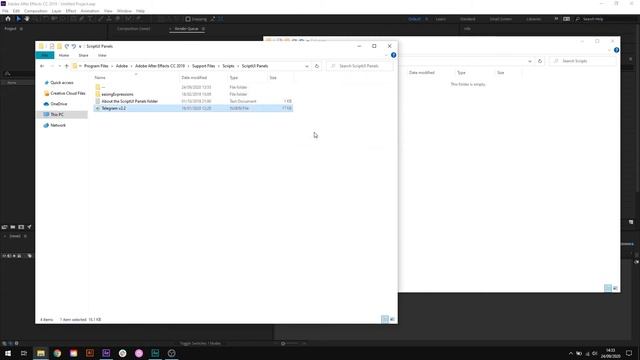Select Quick access in the navigation pane
This screenshot has width=640, height=360.
coord(62,82)
